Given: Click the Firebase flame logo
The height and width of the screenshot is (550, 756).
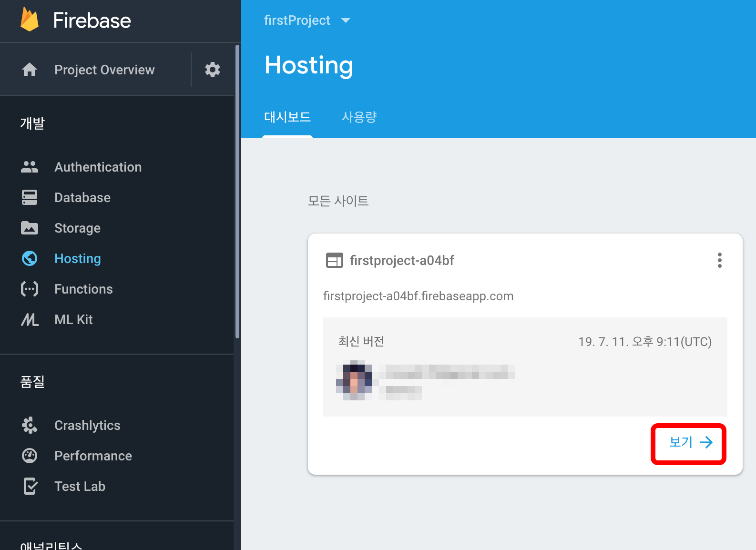Looking at the screenshot, I should 30,20.
